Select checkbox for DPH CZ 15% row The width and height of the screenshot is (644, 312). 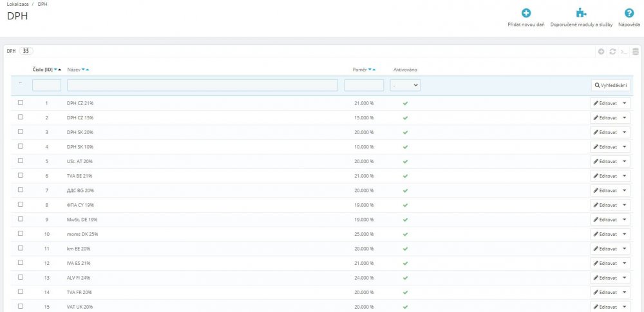pos(21,117)
